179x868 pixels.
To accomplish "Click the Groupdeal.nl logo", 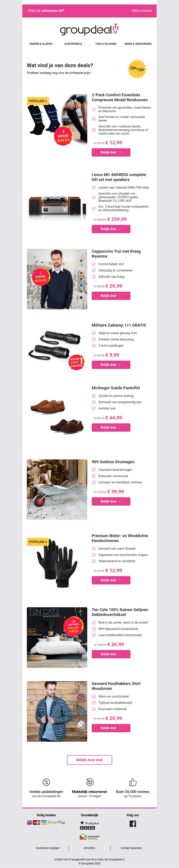I will click(x=89, y=29).
